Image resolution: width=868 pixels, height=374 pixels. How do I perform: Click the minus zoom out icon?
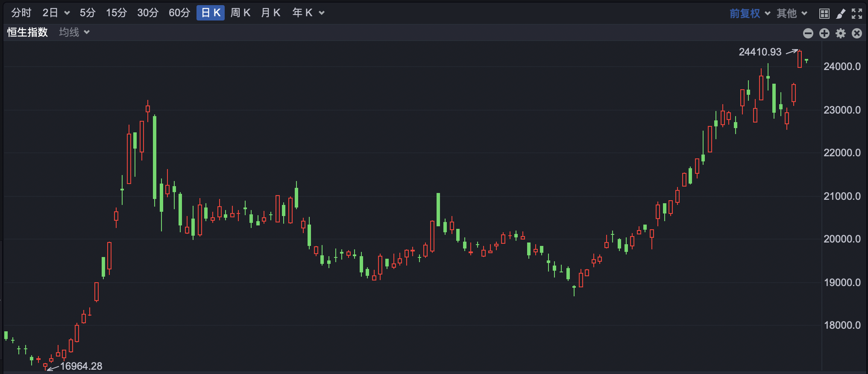808,33
